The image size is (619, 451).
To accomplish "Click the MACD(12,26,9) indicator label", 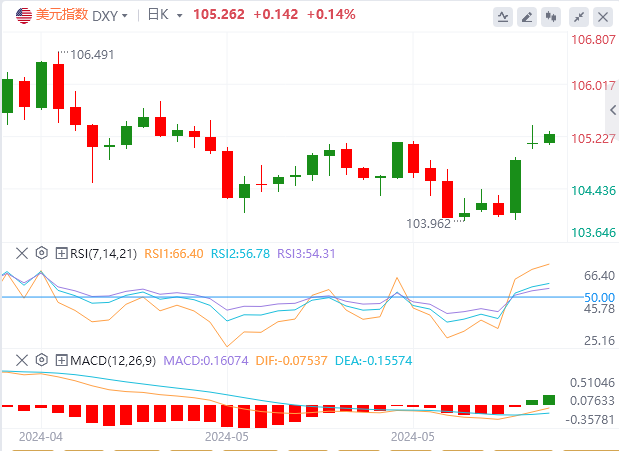I will click(x=113, y=361).
